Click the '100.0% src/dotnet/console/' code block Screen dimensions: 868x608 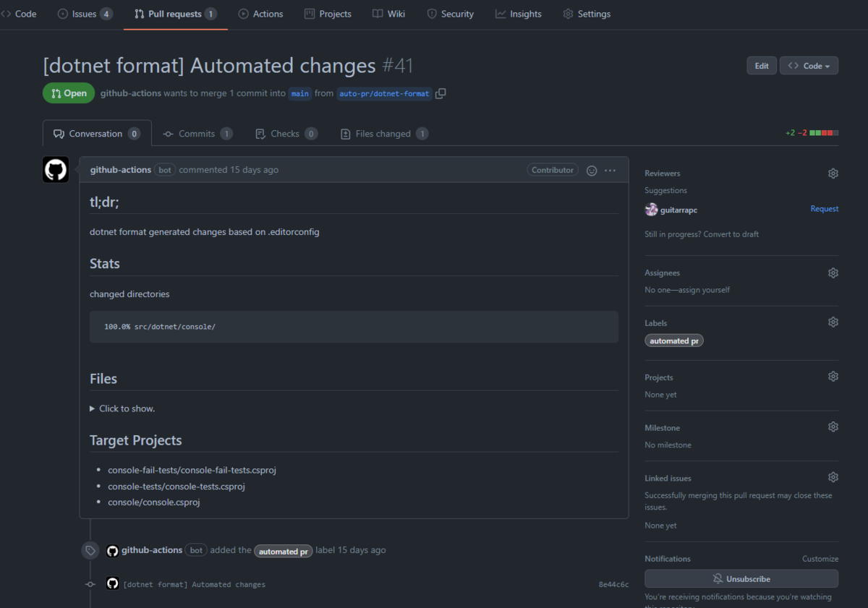354,327
